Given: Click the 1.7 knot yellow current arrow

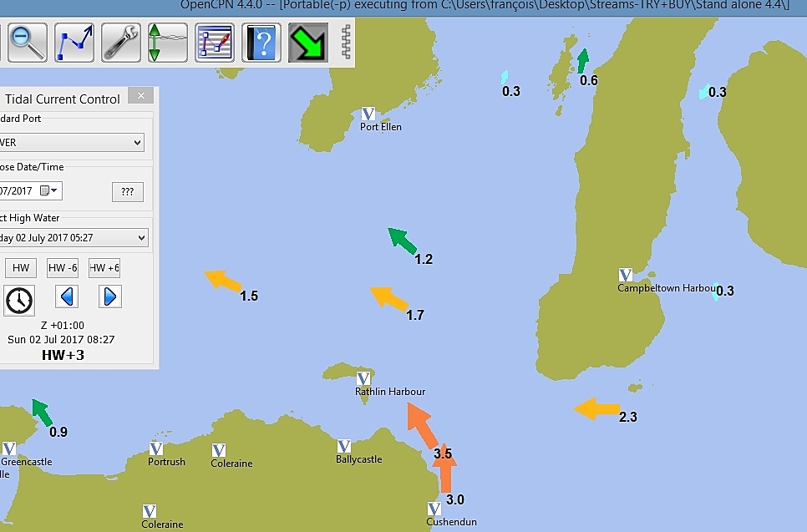Looking at the screenshot, I should tap(389, 299).
